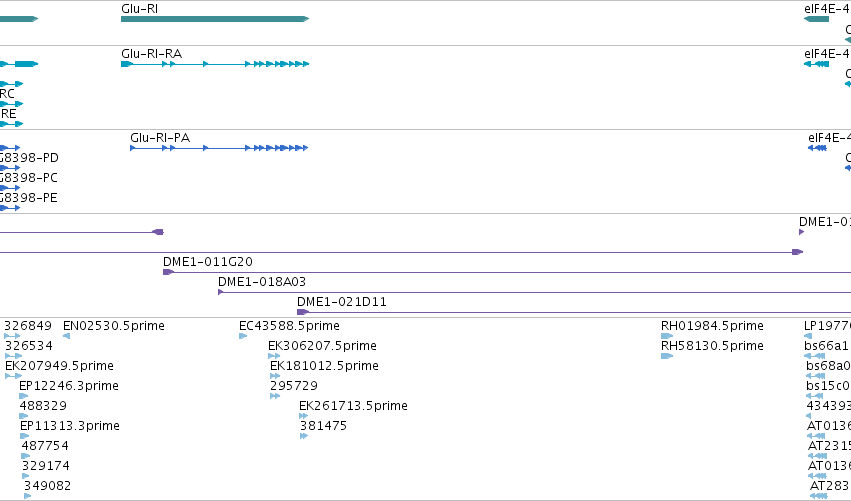
Task: Open EST RH01984.5prime
Action: tap(667, 336)
